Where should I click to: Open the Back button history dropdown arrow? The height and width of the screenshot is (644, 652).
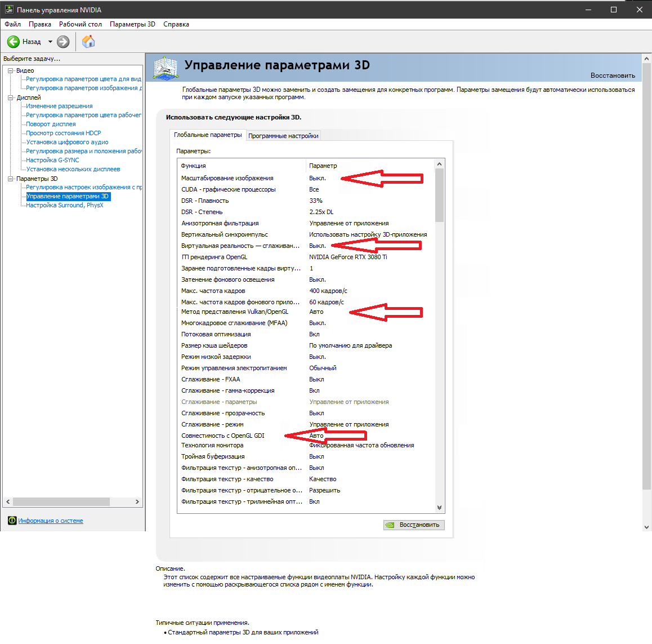click(50, 42)
